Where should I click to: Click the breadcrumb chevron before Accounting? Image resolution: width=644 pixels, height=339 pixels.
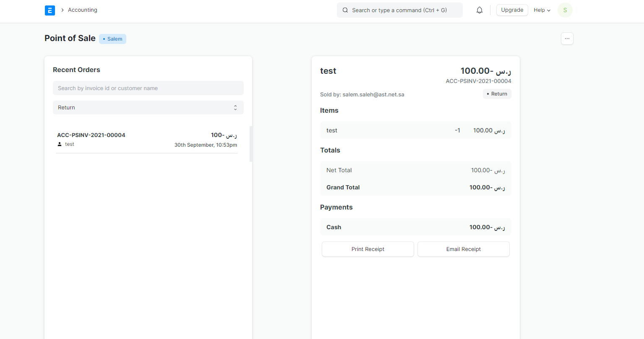pyautogui.click(x=62, y=10)
